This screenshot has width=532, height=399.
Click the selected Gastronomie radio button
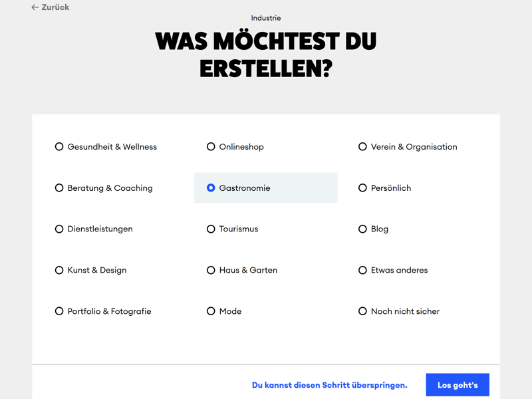coord(211,188)
